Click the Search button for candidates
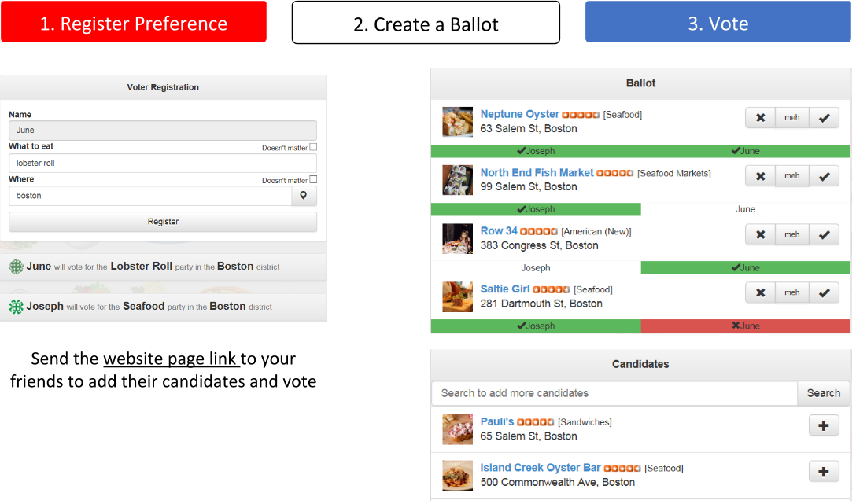 [x=823, y=393]
